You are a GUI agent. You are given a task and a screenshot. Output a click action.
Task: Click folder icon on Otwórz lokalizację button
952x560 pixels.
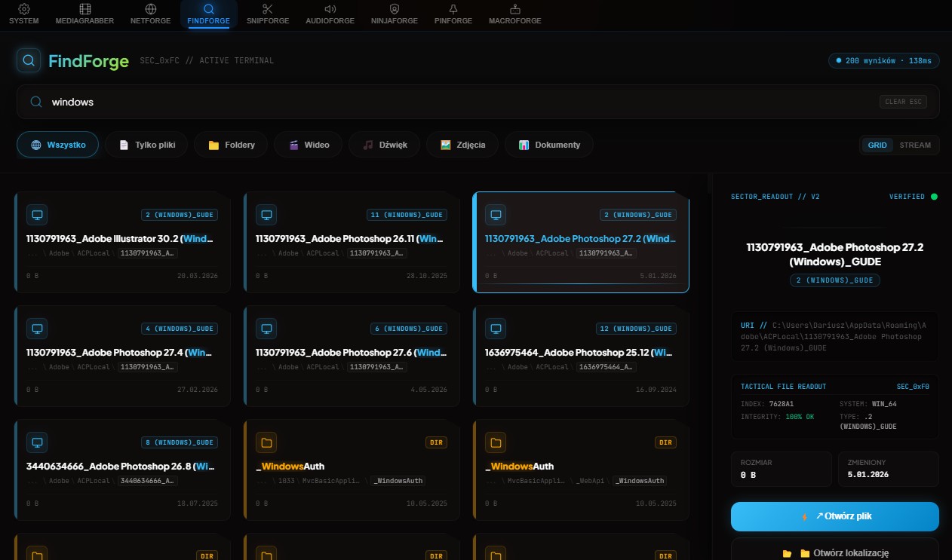(788, 553)
